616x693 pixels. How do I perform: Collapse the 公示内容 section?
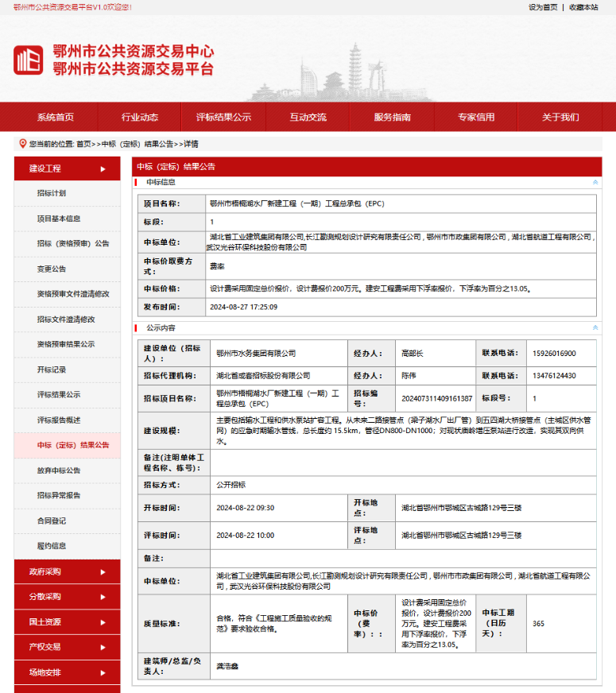595,327
